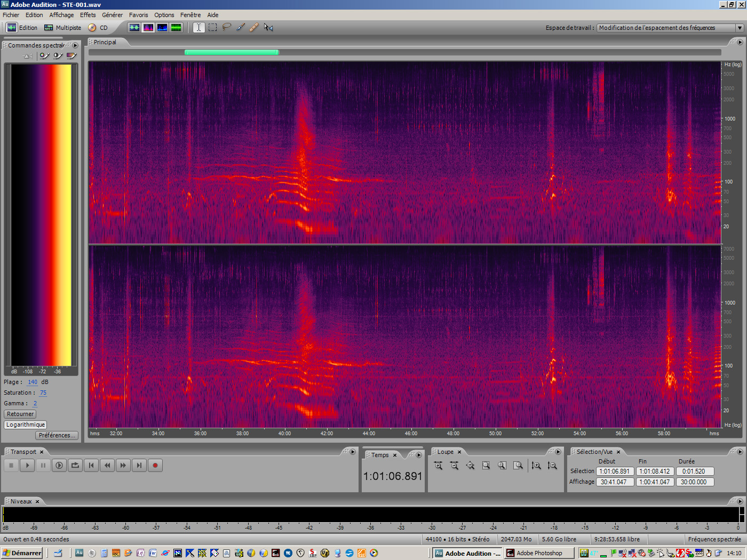Click the vertical zoom out icon in Loupe
This screenshot has width=747, height=560.
[553, 465]
